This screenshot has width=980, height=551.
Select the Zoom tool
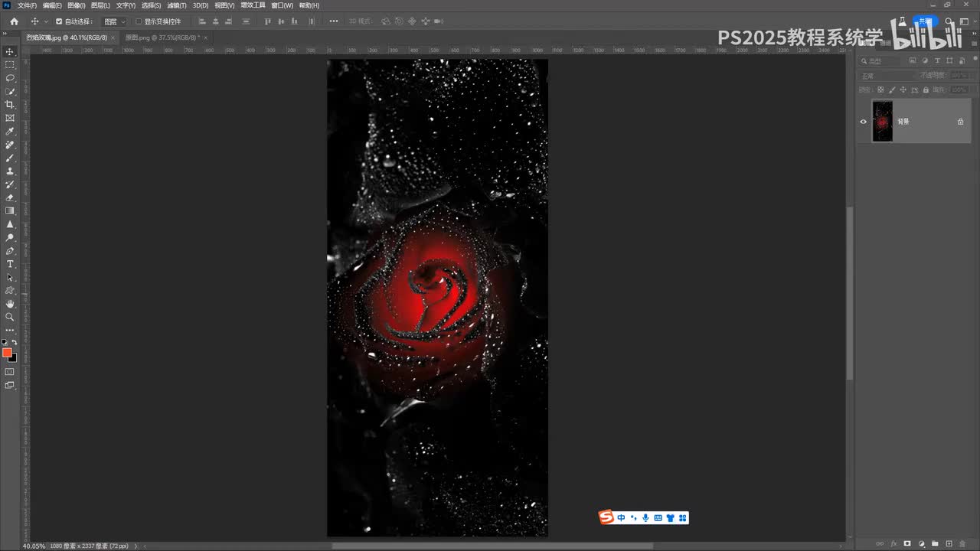point(10,317)
